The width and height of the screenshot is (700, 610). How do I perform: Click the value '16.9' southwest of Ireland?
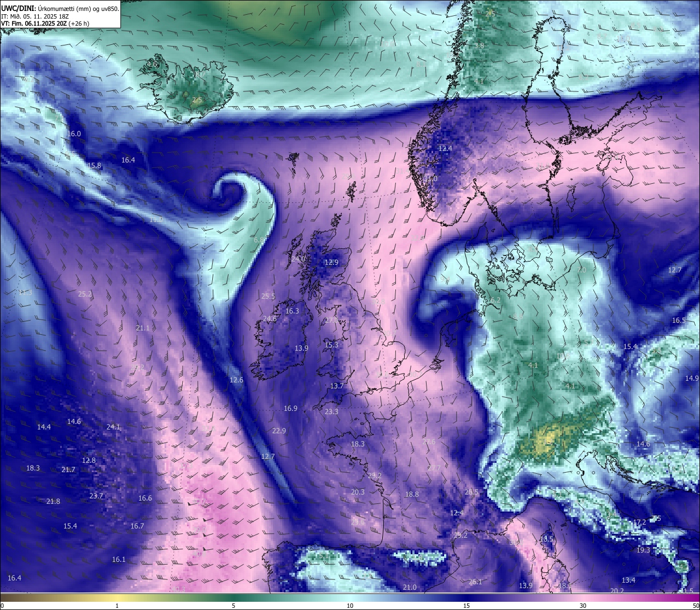pyautogui.click(x=290, y=408)
